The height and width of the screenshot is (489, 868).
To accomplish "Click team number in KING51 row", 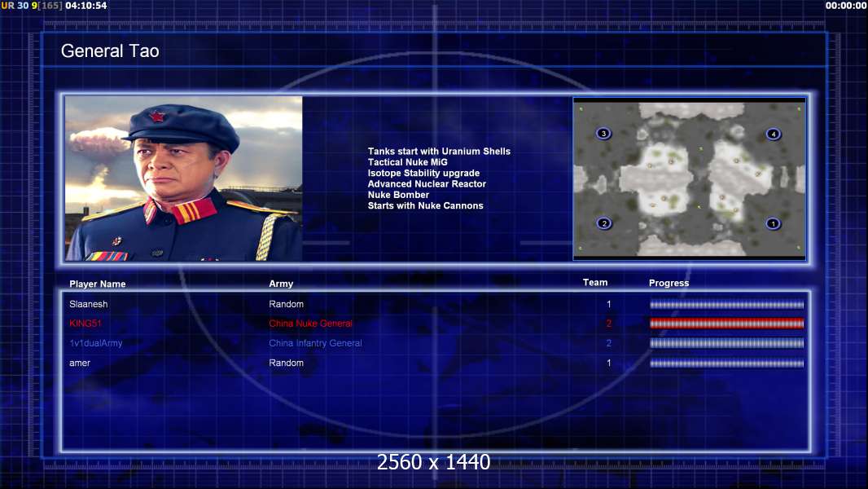I will (x=609, y=324).
